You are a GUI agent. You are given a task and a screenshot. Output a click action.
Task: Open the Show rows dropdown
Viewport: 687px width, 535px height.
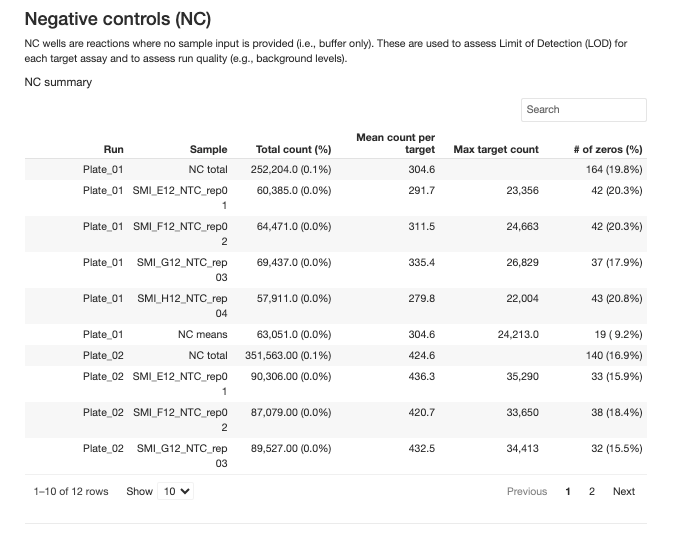tap(176, 491)
